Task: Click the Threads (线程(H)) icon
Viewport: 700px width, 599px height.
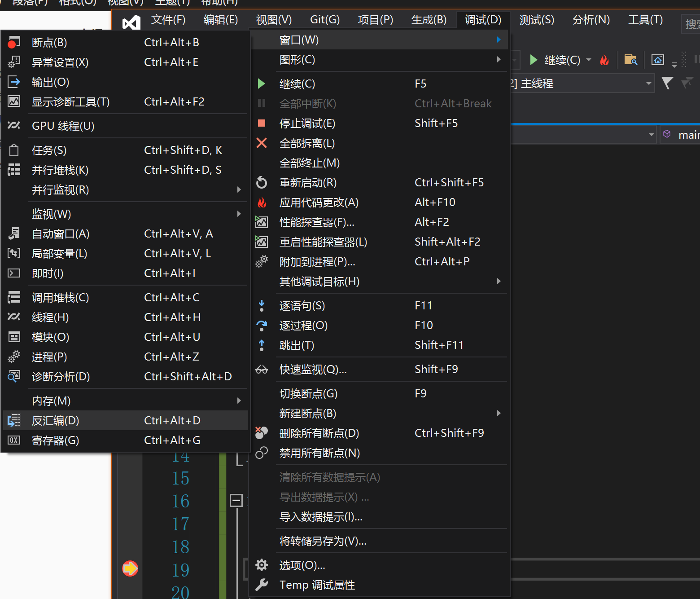Action: coord(14,317)
